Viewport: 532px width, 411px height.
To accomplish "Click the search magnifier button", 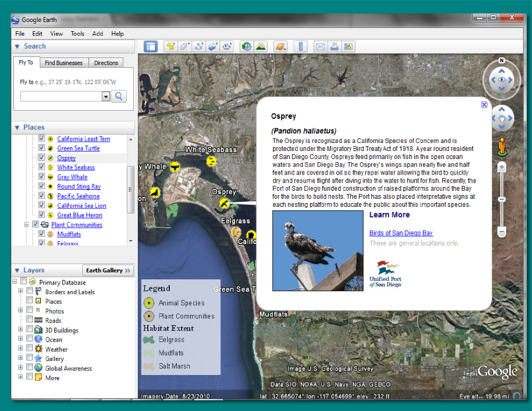I will coord(119,96).
